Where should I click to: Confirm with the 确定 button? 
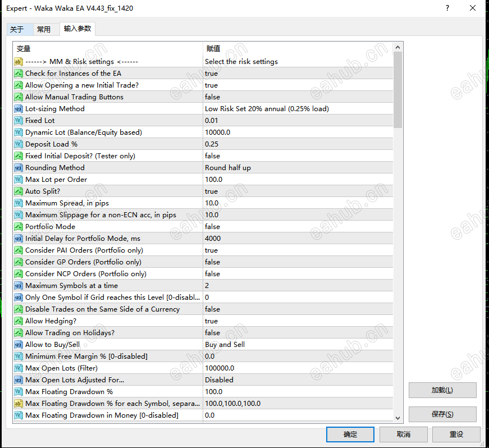pyautogui.click(x=350, y=435)
